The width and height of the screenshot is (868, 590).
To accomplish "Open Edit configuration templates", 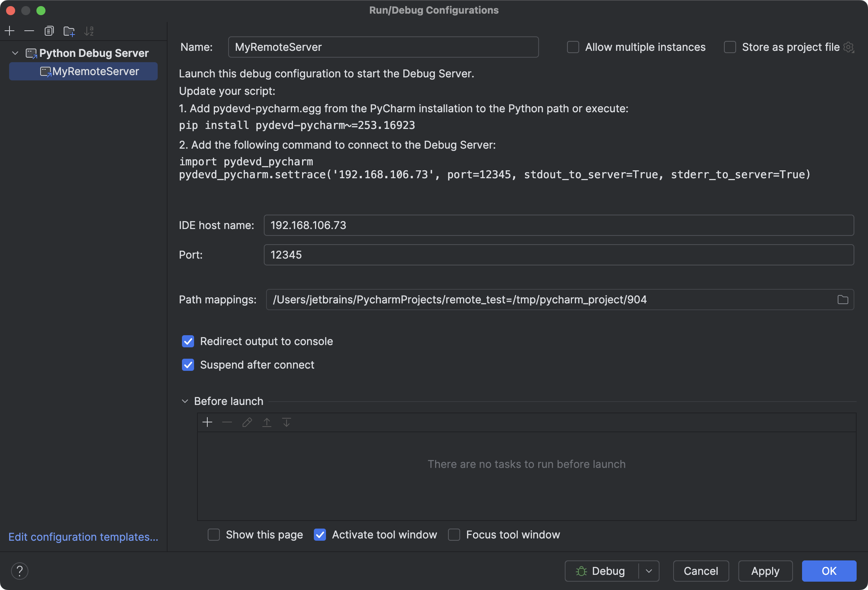I will 83,537.
